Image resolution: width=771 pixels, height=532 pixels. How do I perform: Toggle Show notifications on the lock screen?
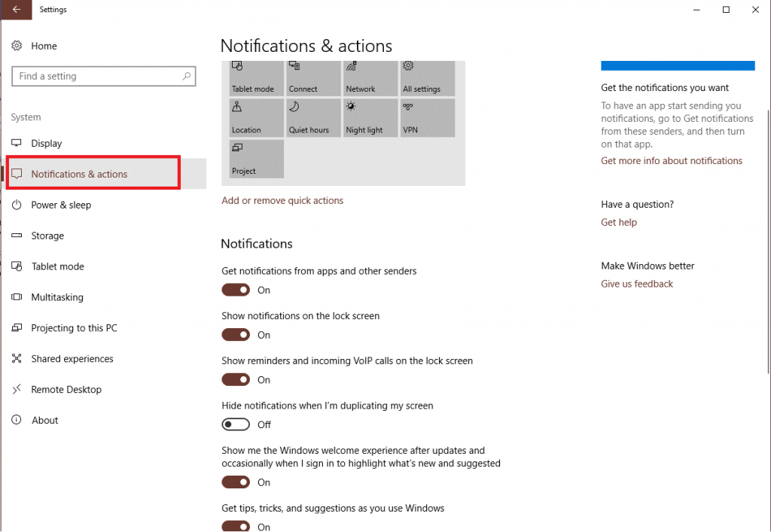(x=236, y=335)
